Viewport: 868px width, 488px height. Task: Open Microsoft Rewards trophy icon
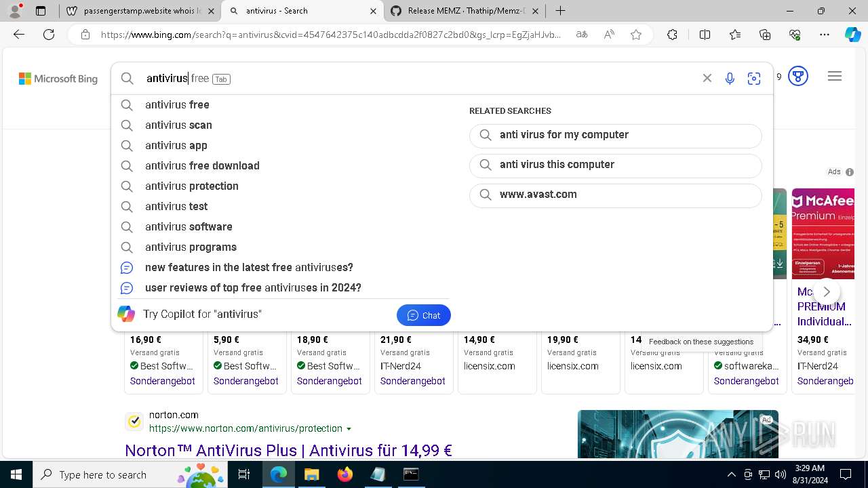click(798, 77)
